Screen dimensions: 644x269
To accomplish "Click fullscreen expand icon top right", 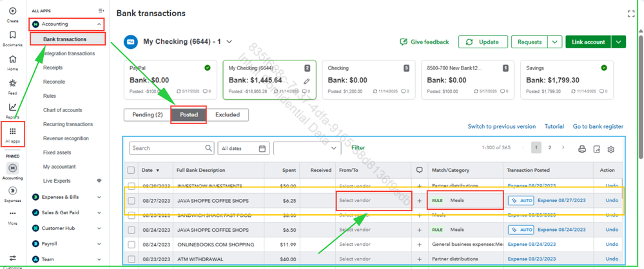I will pos(631,14).
